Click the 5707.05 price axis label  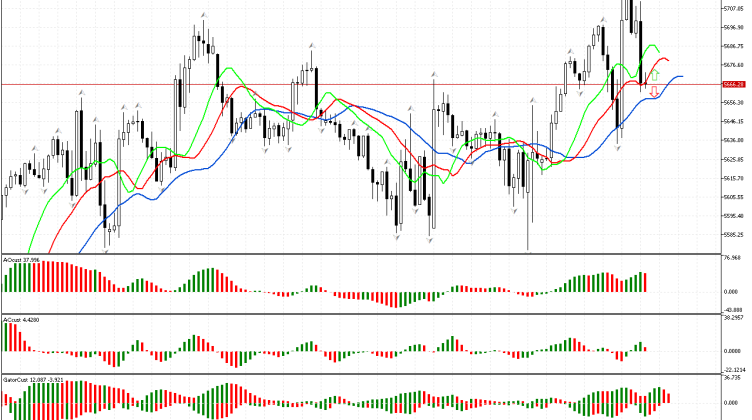(x=733, y=9)
